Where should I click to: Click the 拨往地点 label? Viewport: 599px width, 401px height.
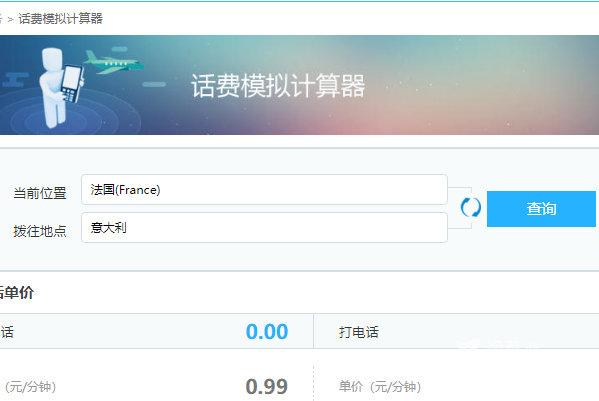(x=40, y=231)
